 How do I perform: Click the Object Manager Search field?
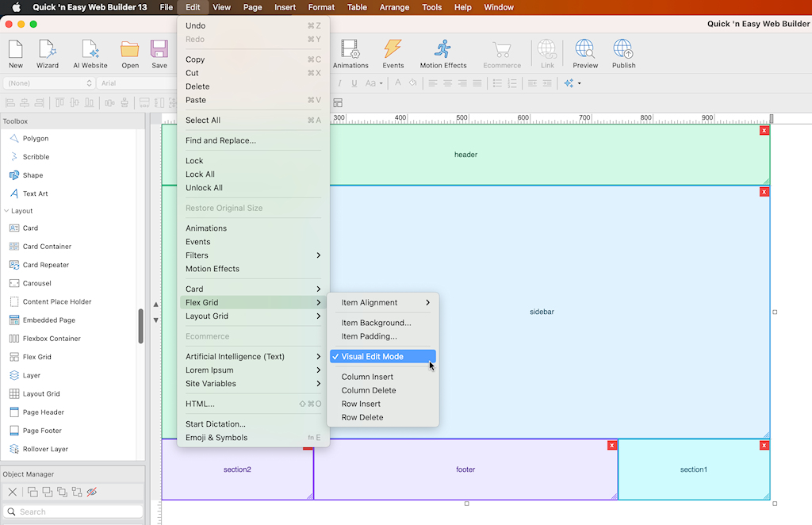point(73,512)
